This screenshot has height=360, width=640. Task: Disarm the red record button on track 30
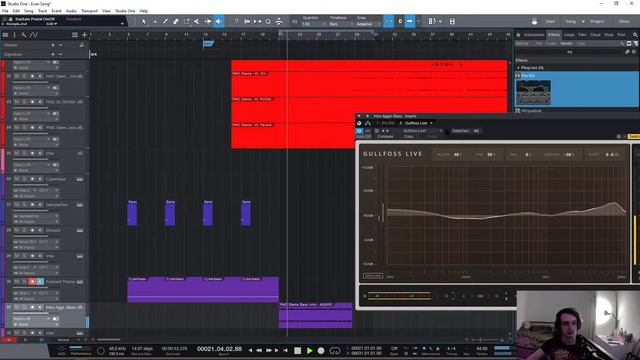click(32, 282)
